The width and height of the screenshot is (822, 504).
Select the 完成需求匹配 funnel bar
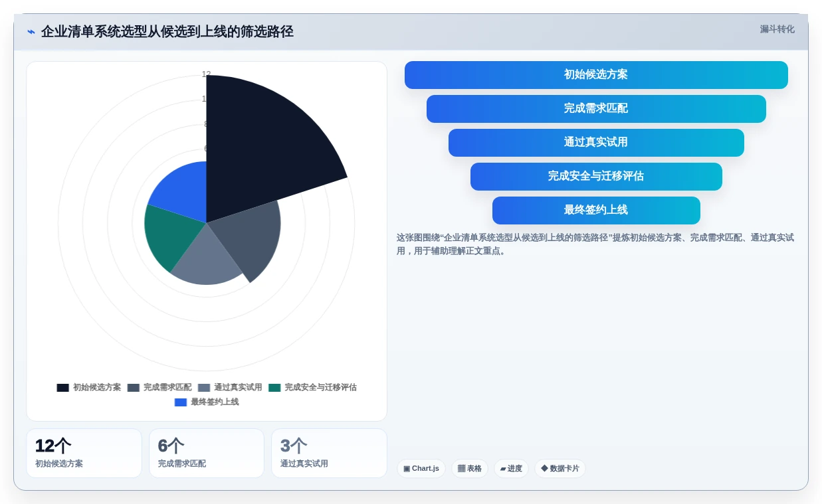596,109
